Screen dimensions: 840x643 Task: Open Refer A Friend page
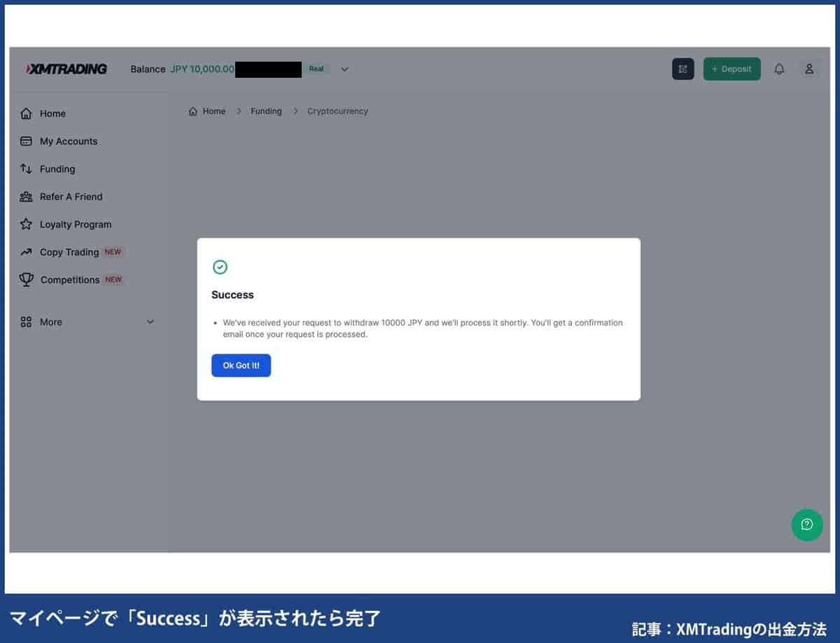[71, 197]
